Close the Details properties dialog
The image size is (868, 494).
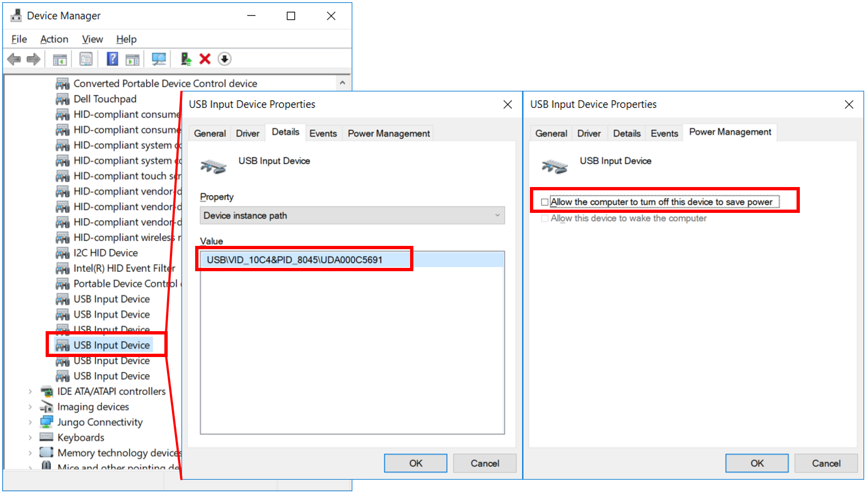point(508,105)
